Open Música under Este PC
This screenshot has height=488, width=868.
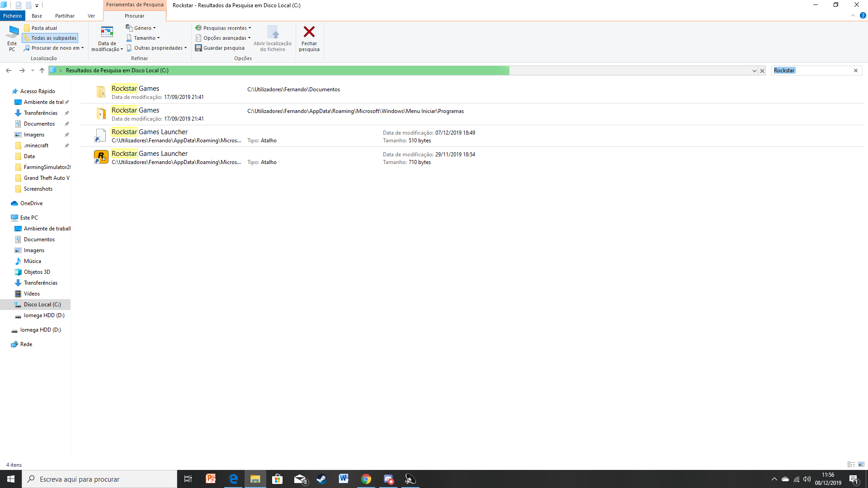pos(32,261)
